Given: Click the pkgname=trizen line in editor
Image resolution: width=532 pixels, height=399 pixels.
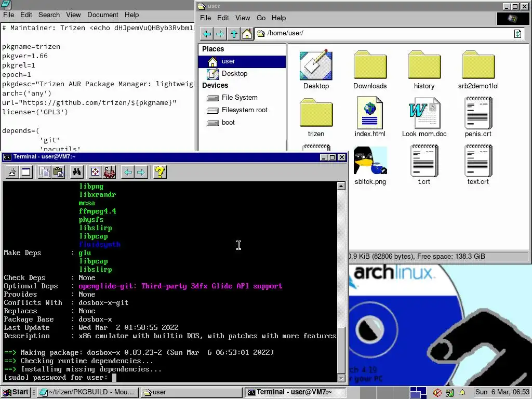Looking at the screenshot, I should [x=31, y=47].
